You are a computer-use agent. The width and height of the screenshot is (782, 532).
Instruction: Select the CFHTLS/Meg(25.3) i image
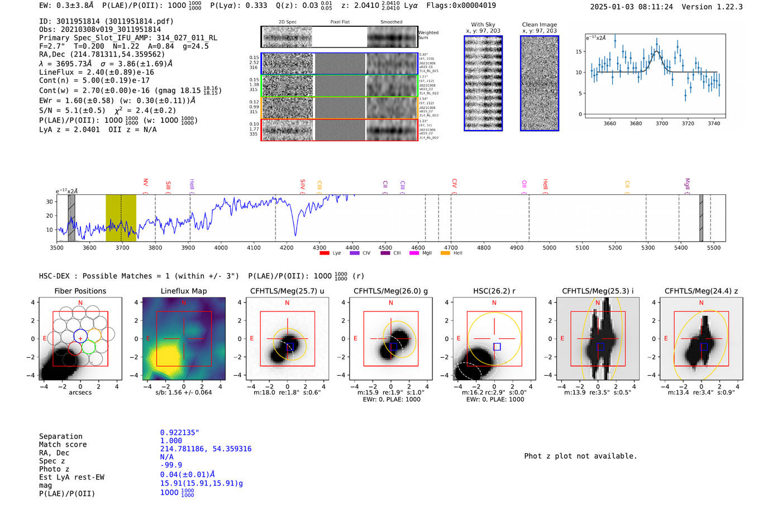click(x=598, y=339)
